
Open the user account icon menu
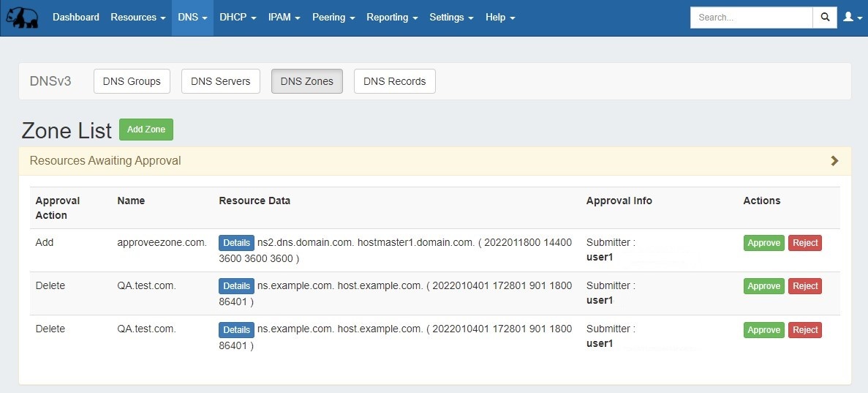click(x=852, y=18)
